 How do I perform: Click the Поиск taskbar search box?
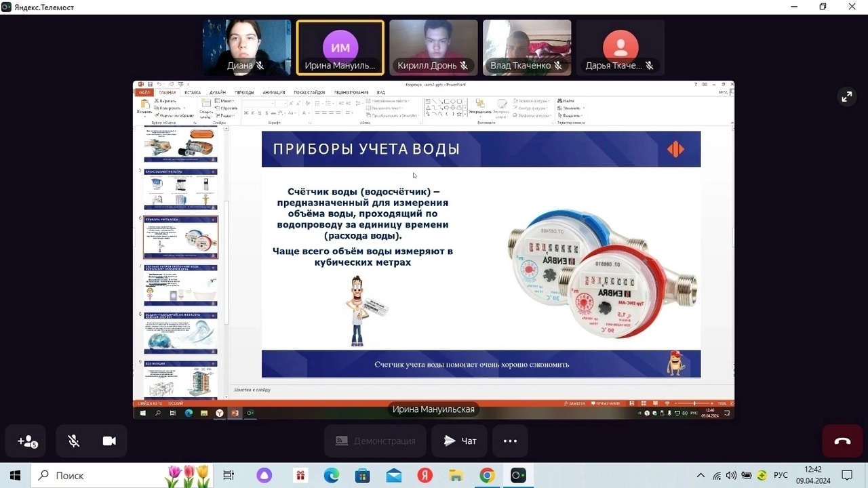pyautogui.click(x=122, y=475)
